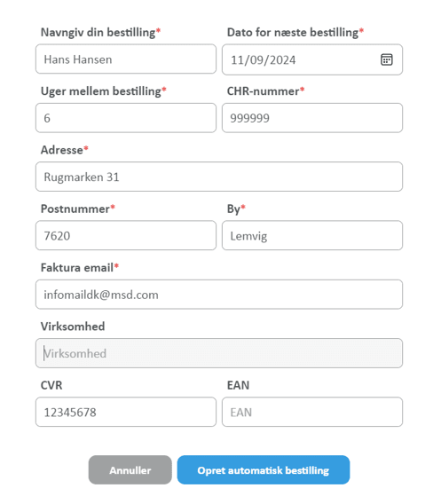The height and width of the screenshot is (504, 441).
Task: Click Opret automatisk bestilling button
Action: pos(264,470)
